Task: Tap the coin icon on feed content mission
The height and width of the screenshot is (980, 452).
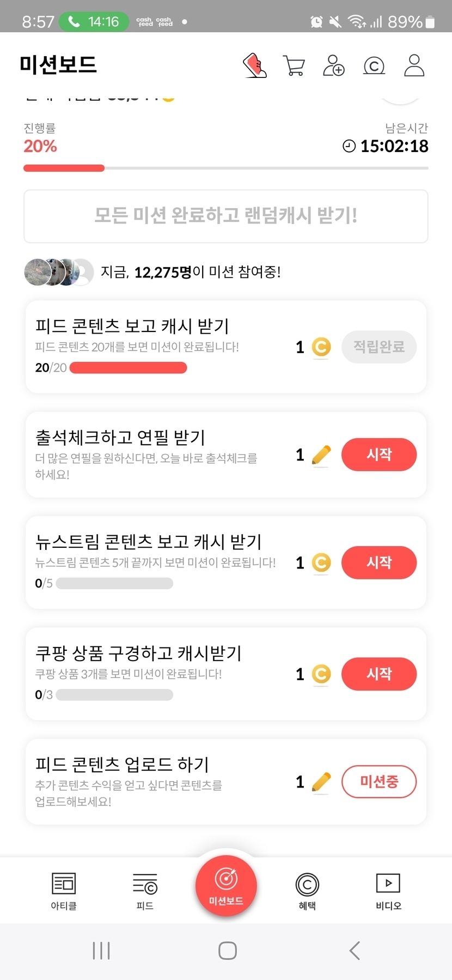Action: pyautogui.click(x=321, y=347)
